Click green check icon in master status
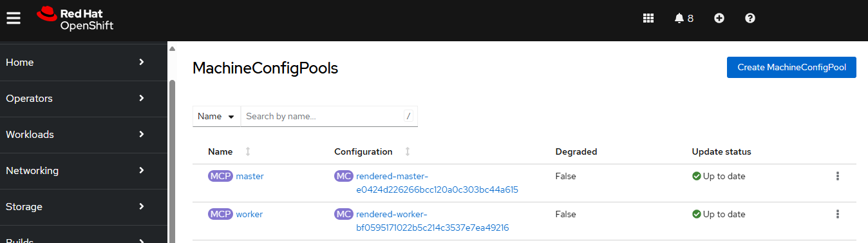The height and width of the screenshot is (243, 868). [x=696, y=176]
